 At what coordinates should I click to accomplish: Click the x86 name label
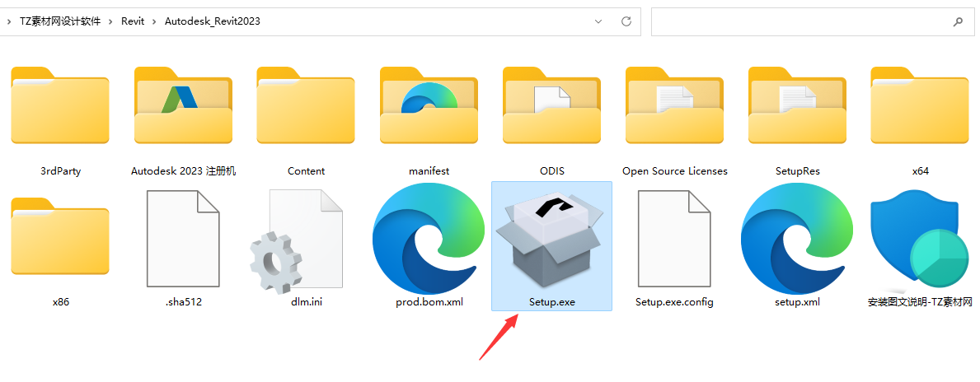tap(61, 302)
